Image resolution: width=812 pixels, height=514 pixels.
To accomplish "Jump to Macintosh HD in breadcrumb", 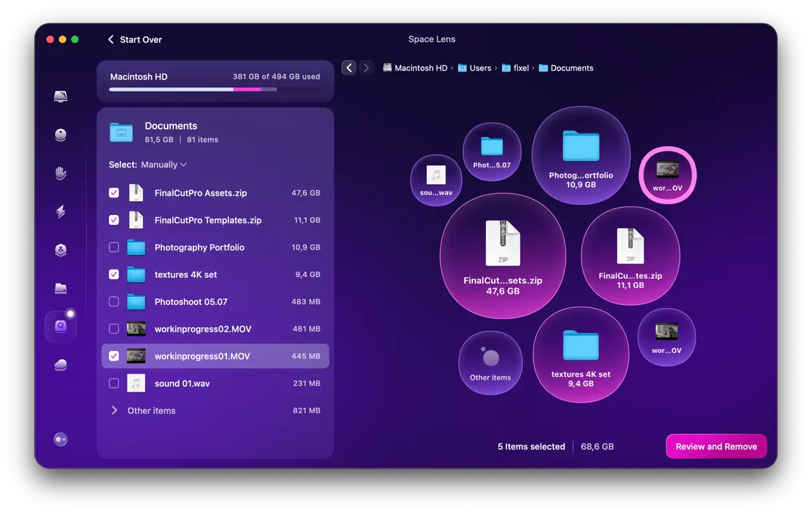I will coord(420,68).
